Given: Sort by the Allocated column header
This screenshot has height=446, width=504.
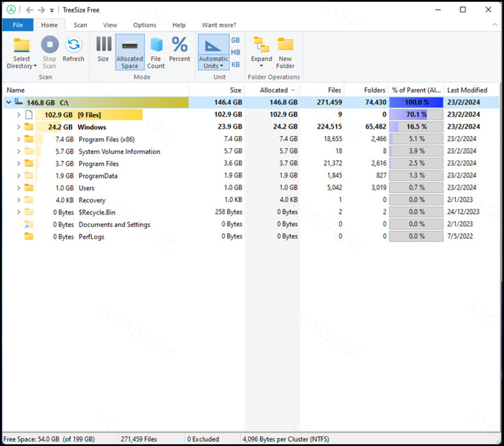Looking at the screenshot, I should (x=272, y=90).
